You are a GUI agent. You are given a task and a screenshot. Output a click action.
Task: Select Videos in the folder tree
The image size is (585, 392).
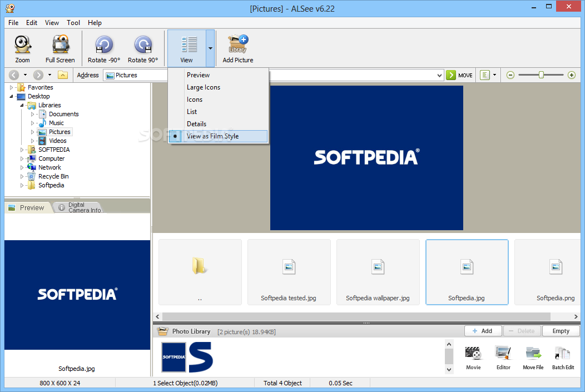[58, 141]
